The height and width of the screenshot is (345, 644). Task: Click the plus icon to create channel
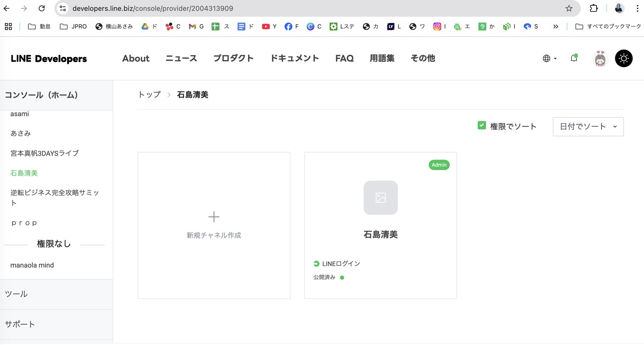tap(214, 217)
